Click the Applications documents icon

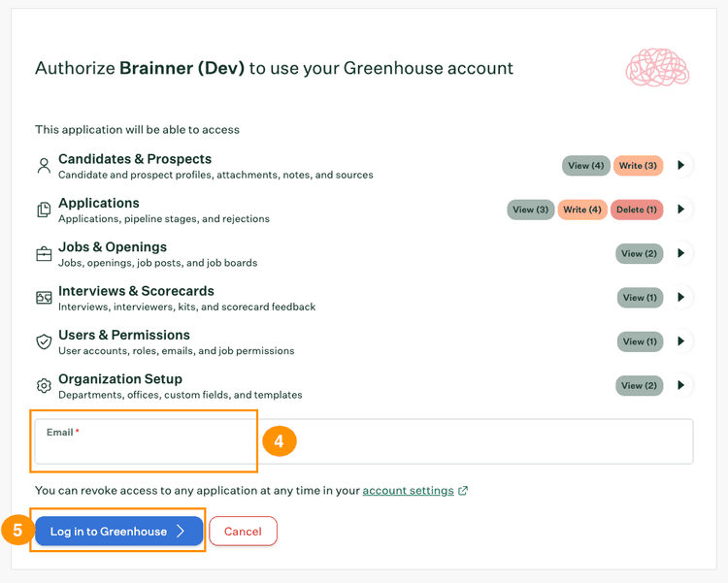pyautogui.click(x=44, y=210)
